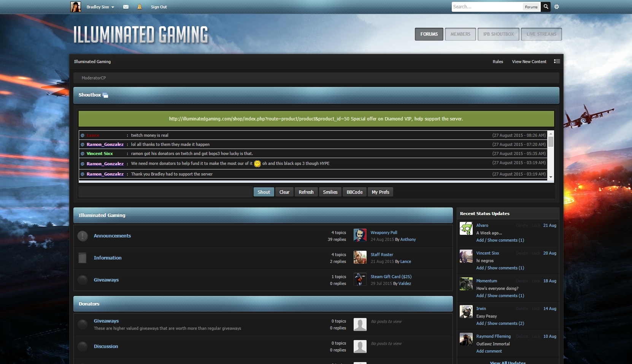Image resolution: width=632 pixels, height=364 pixels.
Task: Open My Prefs for the Shoutbox
Action: click(x=380, y=192)
